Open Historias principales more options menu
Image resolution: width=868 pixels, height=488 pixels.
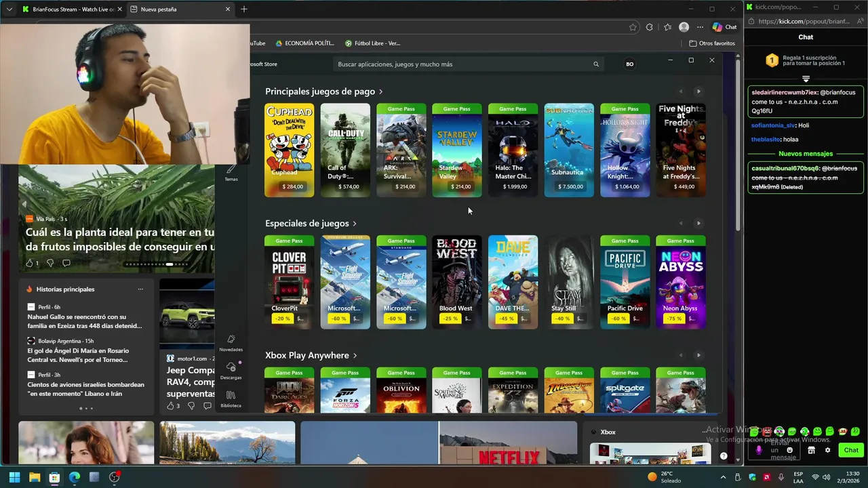[x=140, y=289]
